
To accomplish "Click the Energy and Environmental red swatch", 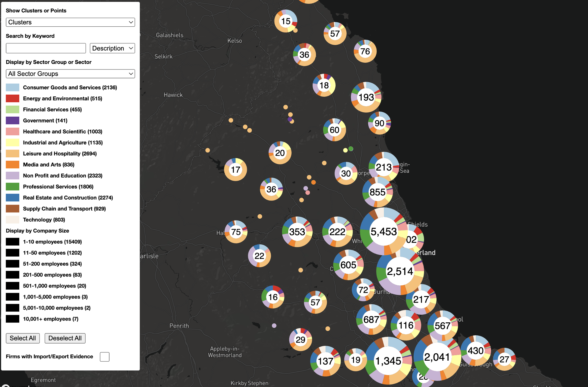I will coord(13,98).
